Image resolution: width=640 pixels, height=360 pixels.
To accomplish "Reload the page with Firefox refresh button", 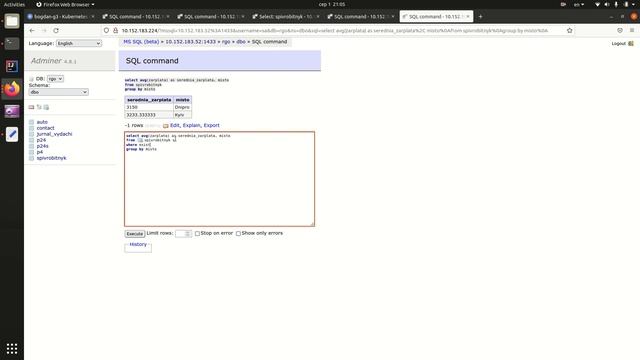I will click(x=56, y=30).
